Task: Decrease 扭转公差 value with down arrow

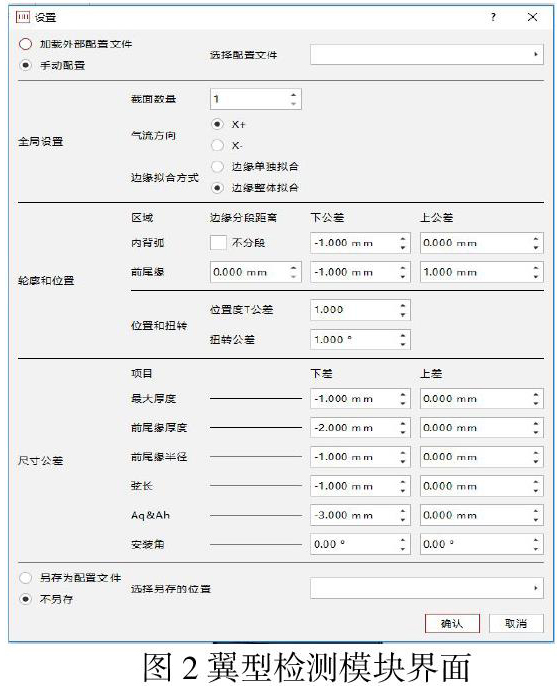Action: (403, 344)
